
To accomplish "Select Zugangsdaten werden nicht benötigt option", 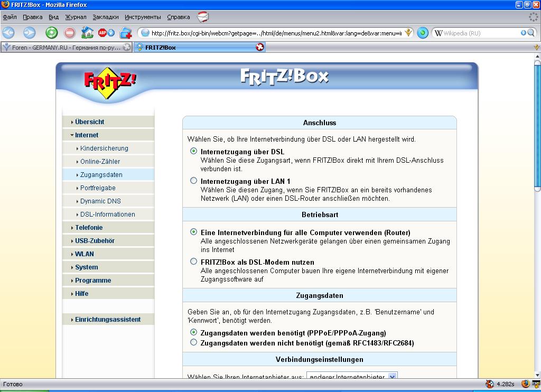I will pyautogui.click(x=193, y=342).
